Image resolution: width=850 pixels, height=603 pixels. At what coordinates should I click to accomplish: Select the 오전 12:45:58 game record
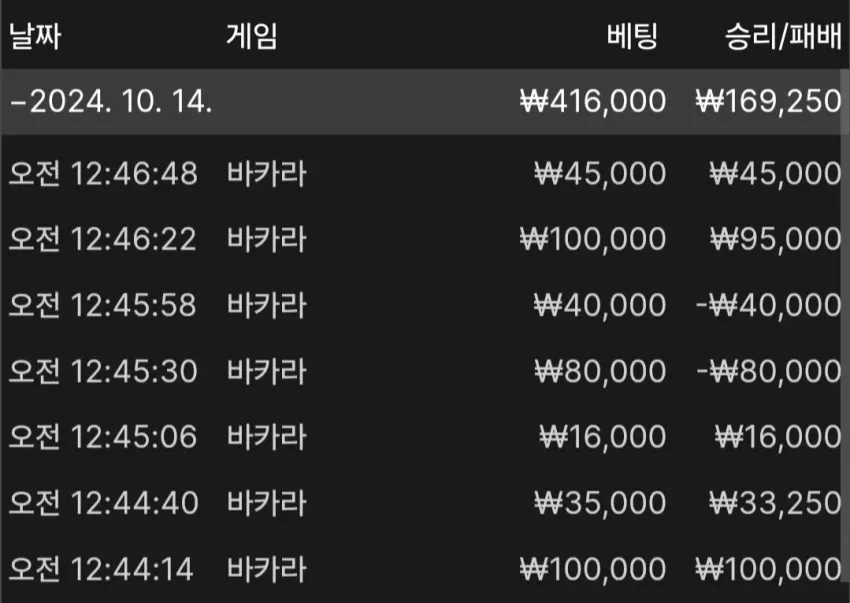(425, 305)
